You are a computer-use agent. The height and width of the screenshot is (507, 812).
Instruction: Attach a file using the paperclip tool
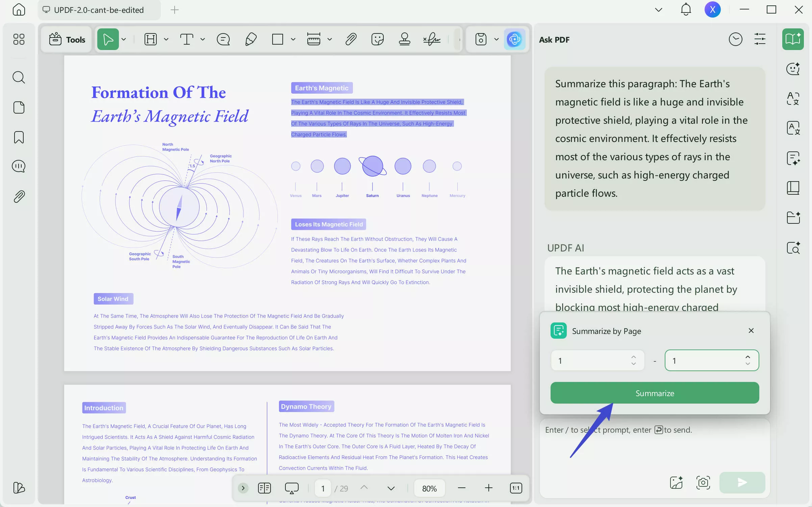coord(351,39)
